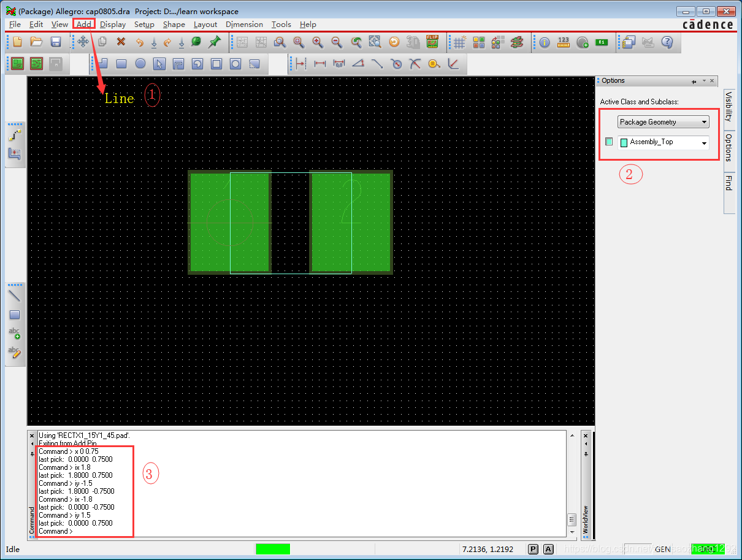Image resolution: width=742 pixels, height=560 pixels.
Task: Click the Redo arrow icon
Action: [x=167, y=42]
